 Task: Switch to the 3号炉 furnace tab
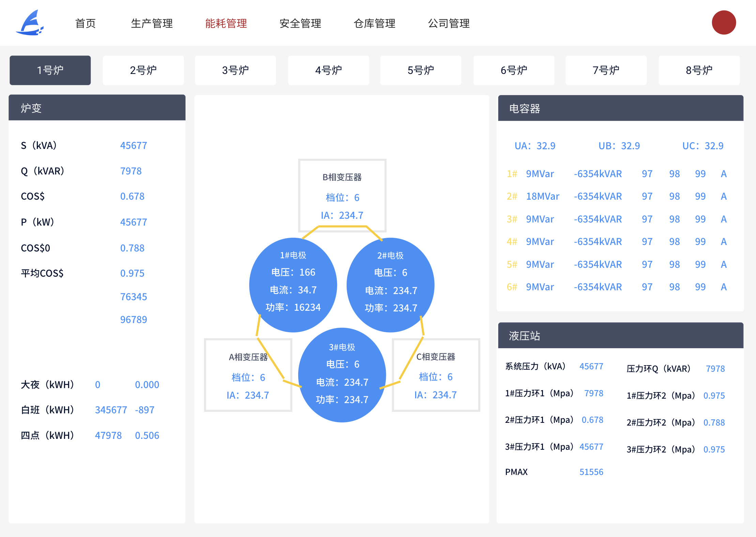(236, 70)
